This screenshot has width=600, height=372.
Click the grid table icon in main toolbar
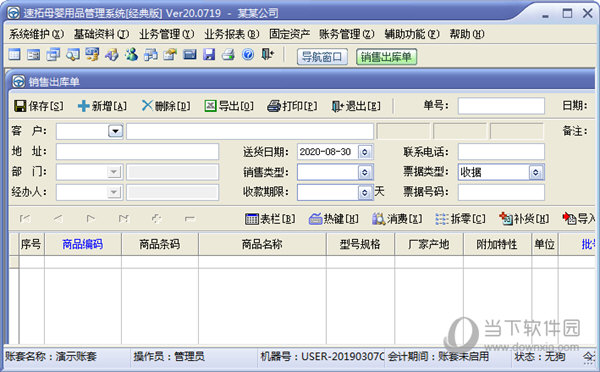(x=14, y=55)
